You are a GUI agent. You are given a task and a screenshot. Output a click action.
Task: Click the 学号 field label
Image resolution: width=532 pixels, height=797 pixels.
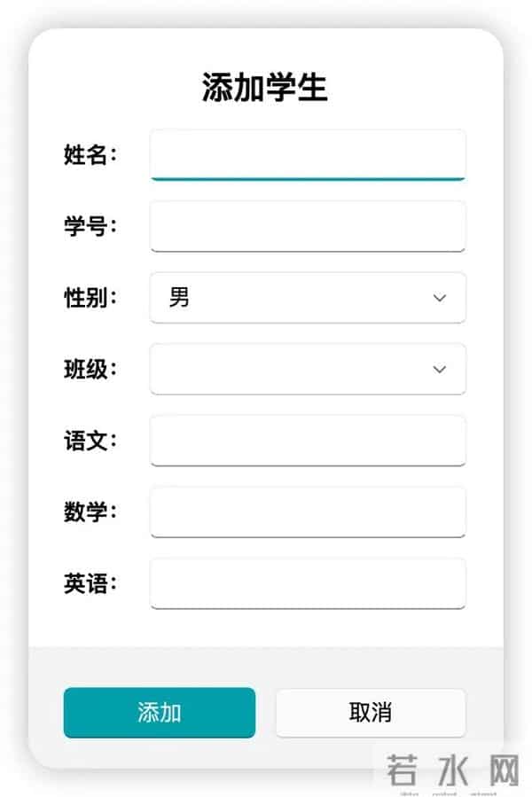[x=89, y=226]
